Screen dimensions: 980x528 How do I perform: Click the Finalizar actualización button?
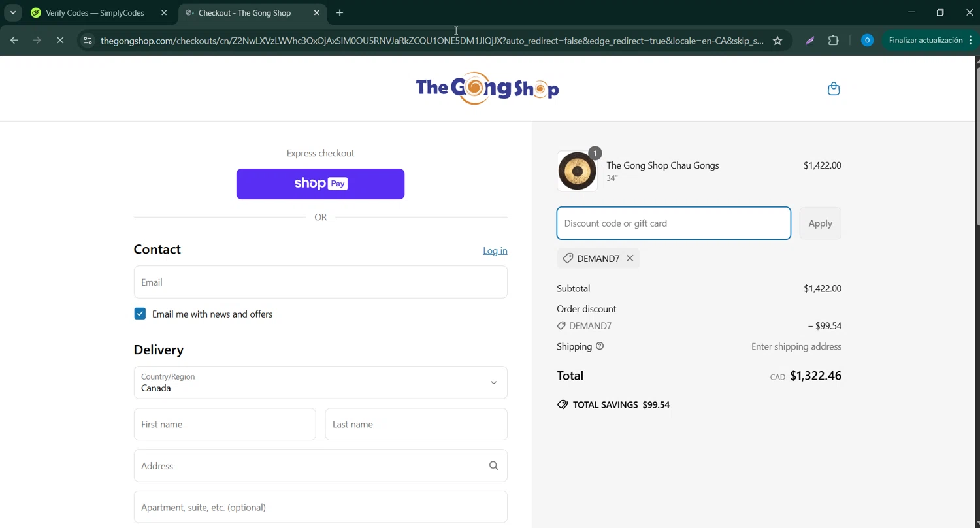[x=930, y=41]
